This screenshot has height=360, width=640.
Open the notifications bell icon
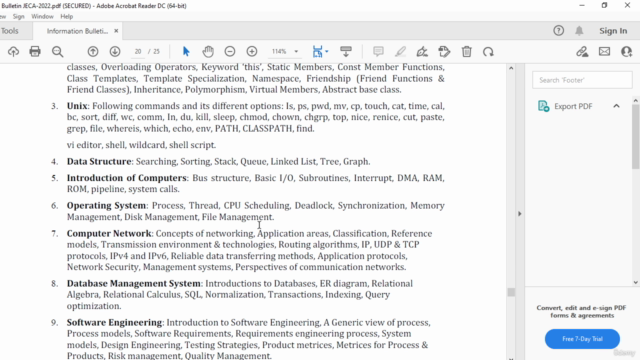click(579, 31)
